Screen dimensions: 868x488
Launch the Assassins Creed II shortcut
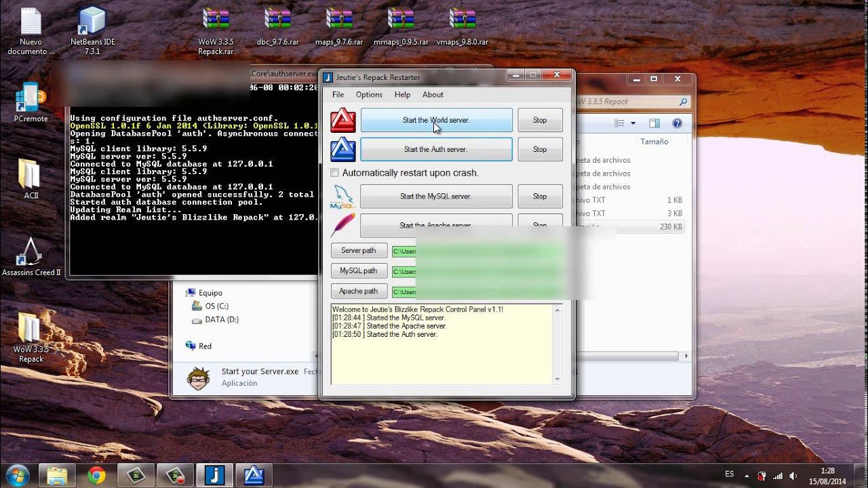31,256
